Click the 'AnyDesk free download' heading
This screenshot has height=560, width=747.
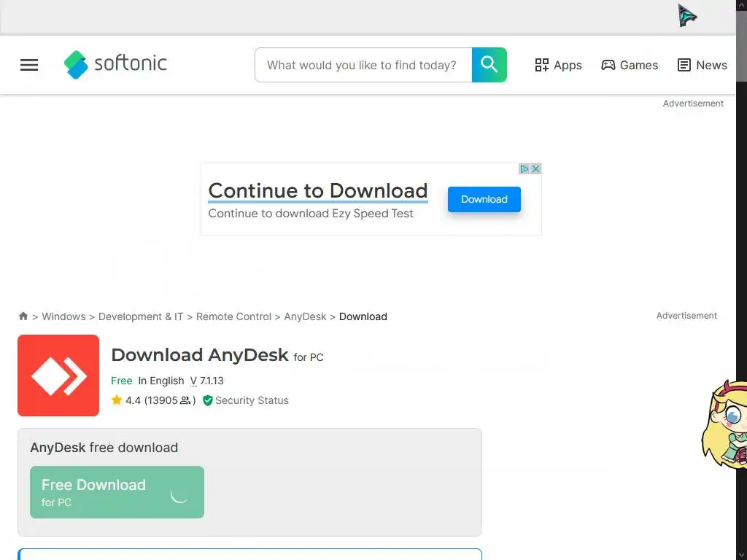click(104, 448)
